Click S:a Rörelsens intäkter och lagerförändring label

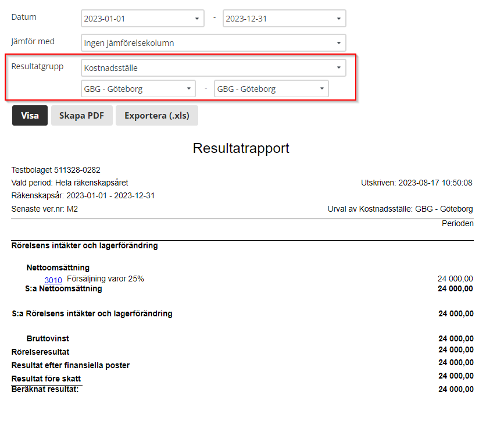pos(92,313)
